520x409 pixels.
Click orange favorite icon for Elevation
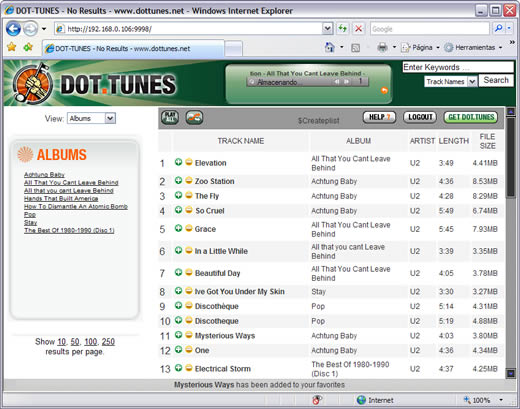pos(189,162)
